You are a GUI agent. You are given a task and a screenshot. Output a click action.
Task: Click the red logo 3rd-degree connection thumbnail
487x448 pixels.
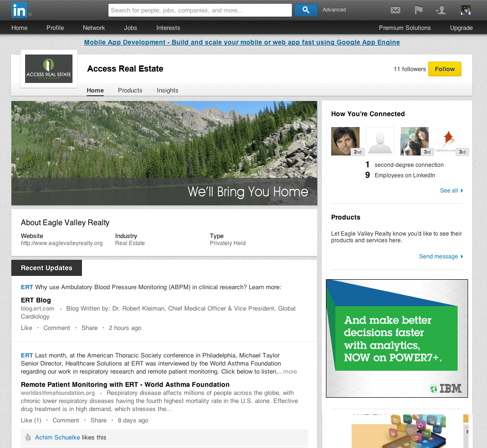click(x=449, y=141)
